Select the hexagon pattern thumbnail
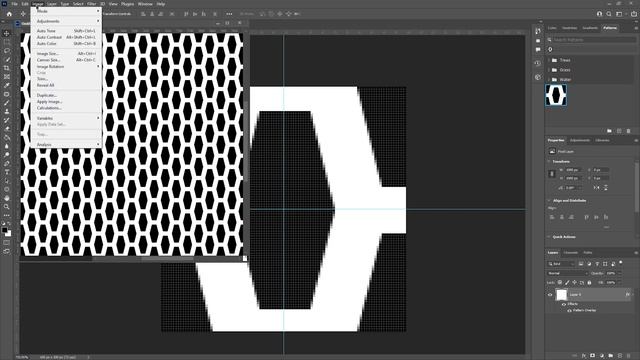The image size is (640, 360). [x=556, y=95]
